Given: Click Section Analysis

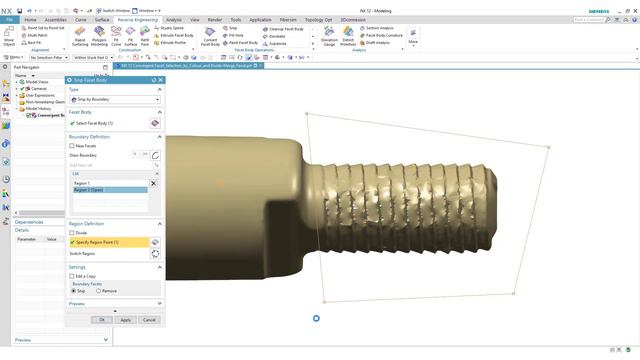Looking at the screenshot, I should [x=377, y=28].
